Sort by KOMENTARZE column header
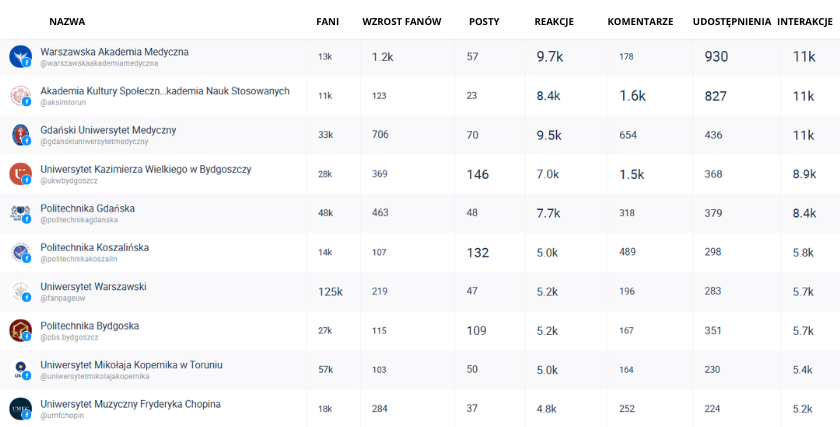840x427 pixels. (640, 21)
